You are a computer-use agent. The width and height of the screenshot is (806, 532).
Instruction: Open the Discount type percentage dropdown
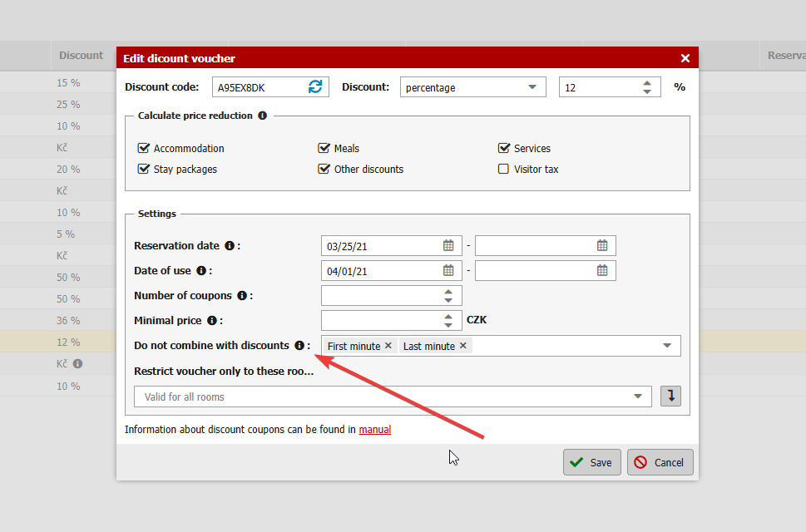click(472, 87)
